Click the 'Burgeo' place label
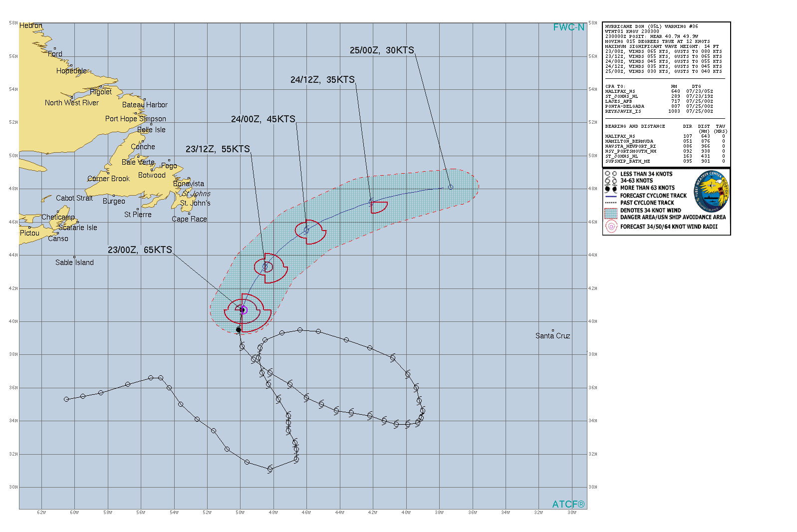The image size is (797, 532). 114,201
